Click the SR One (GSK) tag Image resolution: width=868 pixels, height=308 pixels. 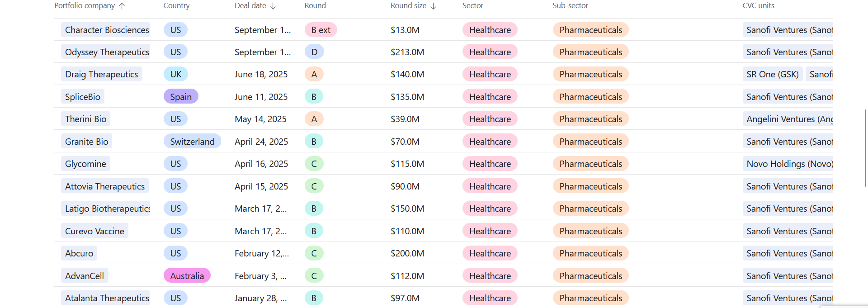click(772, 74)
